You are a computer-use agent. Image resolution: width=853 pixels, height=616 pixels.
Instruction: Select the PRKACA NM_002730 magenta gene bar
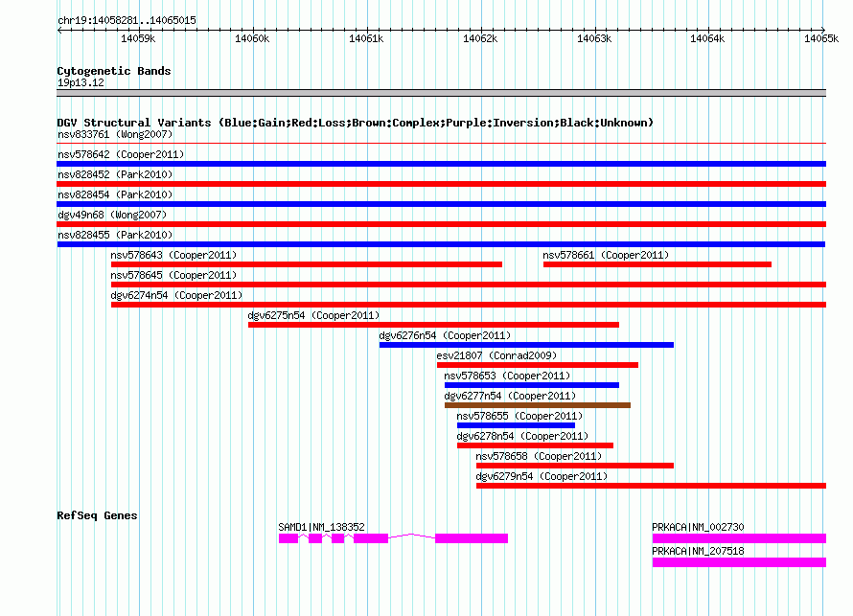739,538
